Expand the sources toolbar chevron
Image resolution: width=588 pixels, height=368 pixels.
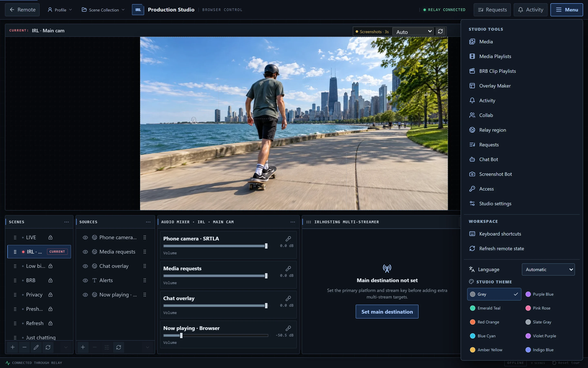147,347
